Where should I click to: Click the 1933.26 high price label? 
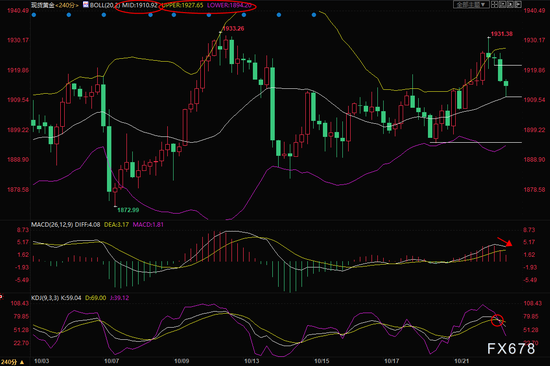point(233,28)
